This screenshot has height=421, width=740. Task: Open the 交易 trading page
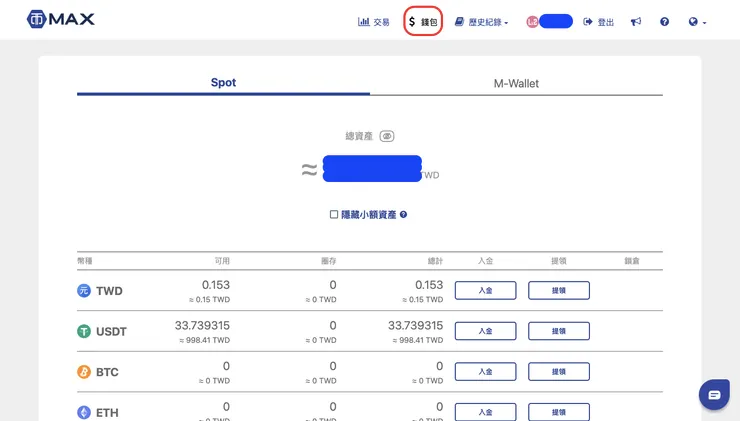pos(374,22)
